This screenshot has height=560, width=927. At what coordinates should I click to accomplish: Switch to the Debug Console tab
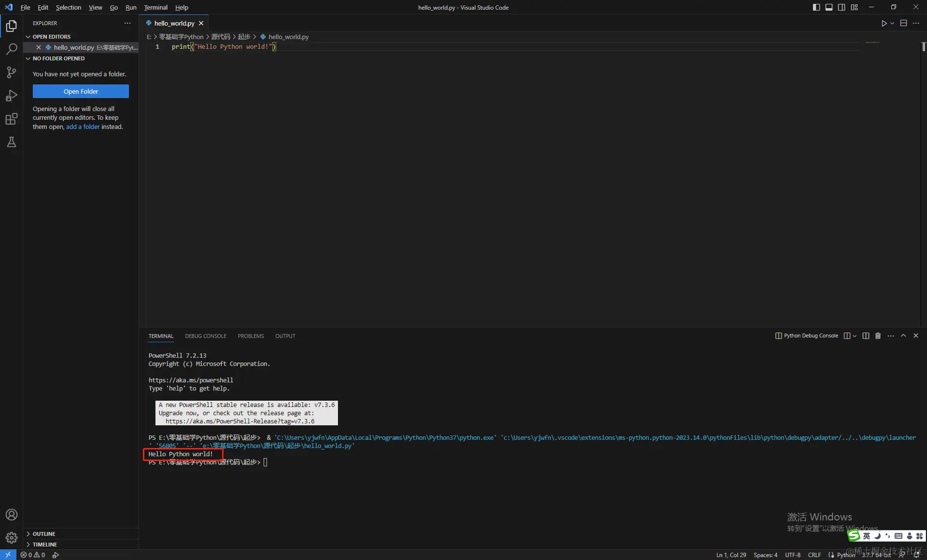(205, 336)
